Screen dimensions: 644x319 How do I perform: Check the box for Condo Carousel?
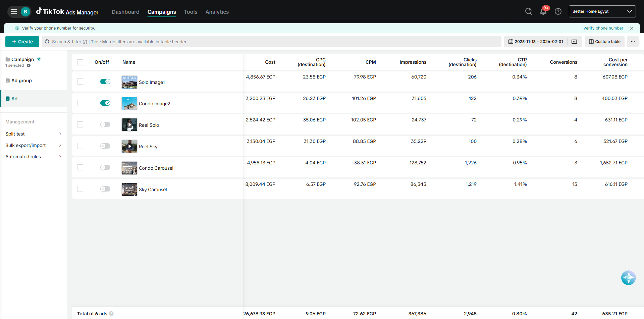(80, 167)
